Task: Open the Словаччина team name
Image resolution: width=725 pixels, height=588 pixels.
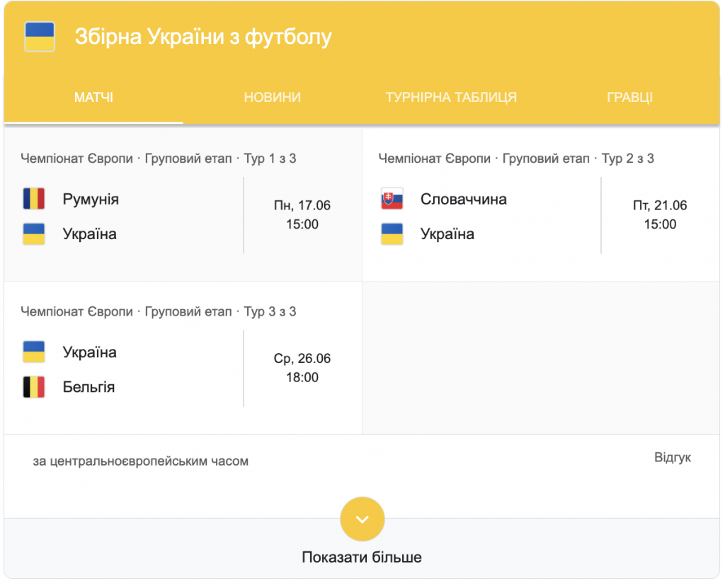Action: pos(463,199)
